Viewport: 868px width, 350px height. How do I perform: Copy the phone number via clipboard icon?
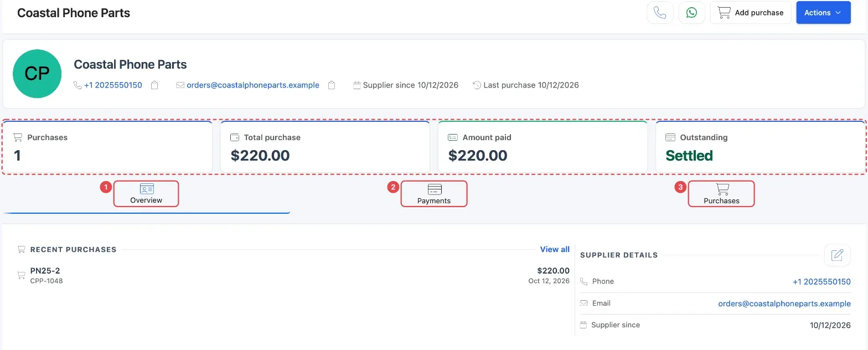155,85
